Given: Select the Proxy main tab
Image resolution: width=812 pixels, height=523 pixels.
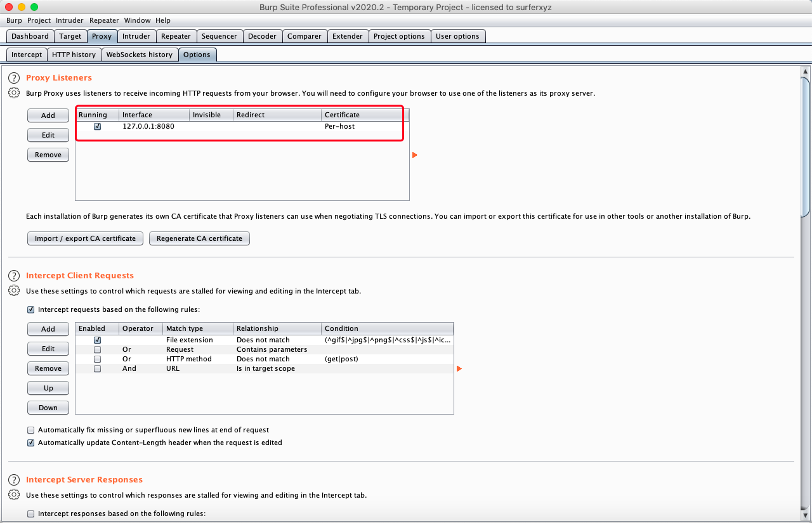Looking at the screenshot, I should 101,36.
